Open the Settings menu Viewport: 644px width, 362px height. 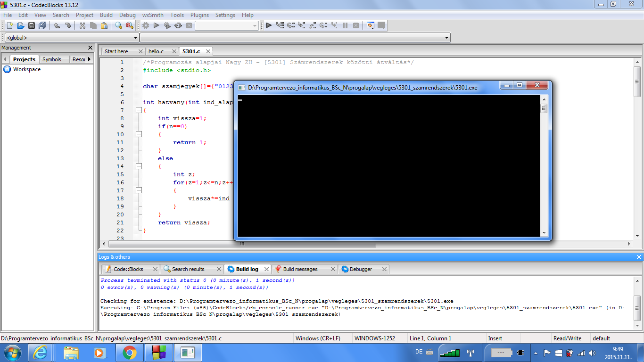click(x=225, y=15)
